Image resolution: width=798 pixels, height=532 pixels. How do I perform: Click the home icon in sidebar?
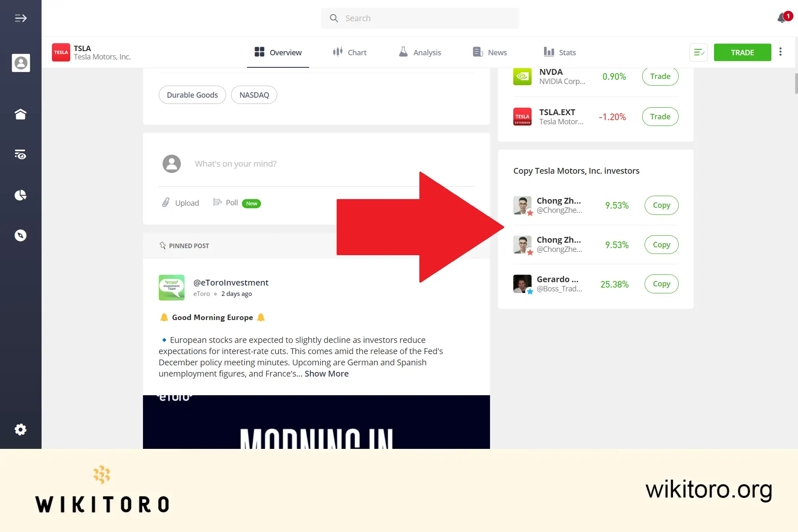point(21,114)
